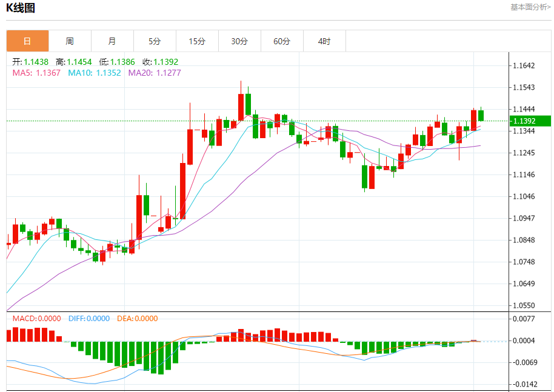Image resolution: width=554 pixels, height=392 pixels.
Task: Click the DEA:0.0000 indicator label
Action: pyautogui.click(x=138, y=319)
